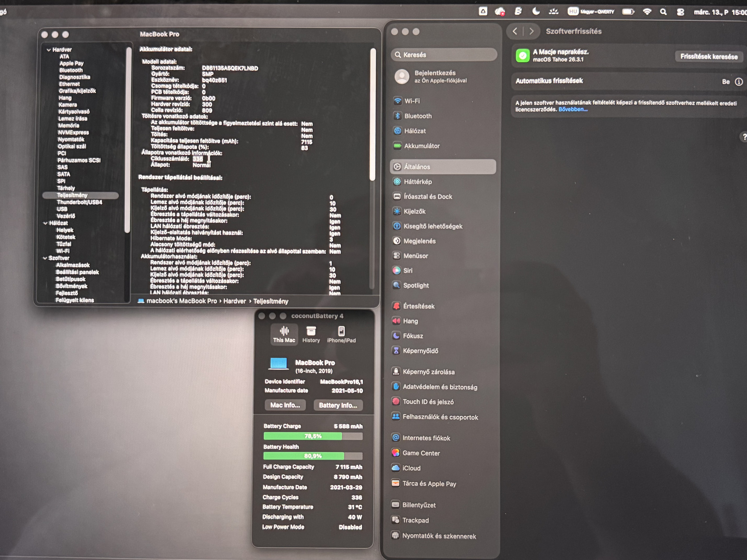Select Tűzfal in System Information sidebar
Image resolution: width=747 pixels, height=560 pixels.
click(64, 244)
